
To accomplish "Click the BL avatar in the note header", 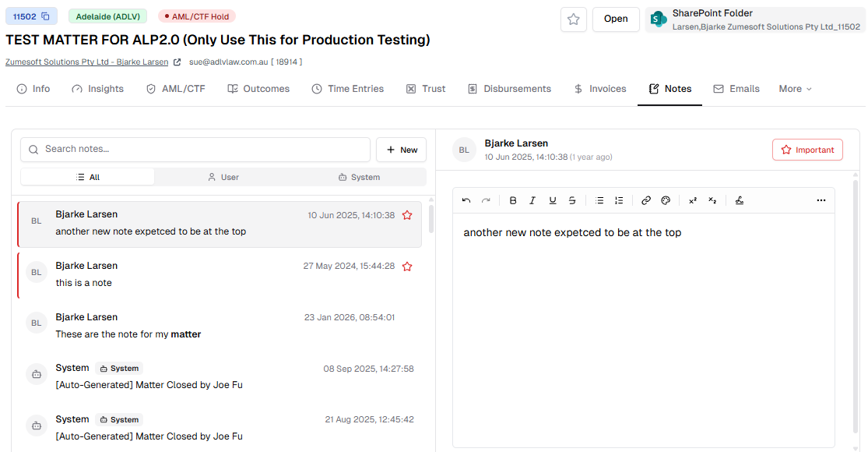I will pos(464,150).
